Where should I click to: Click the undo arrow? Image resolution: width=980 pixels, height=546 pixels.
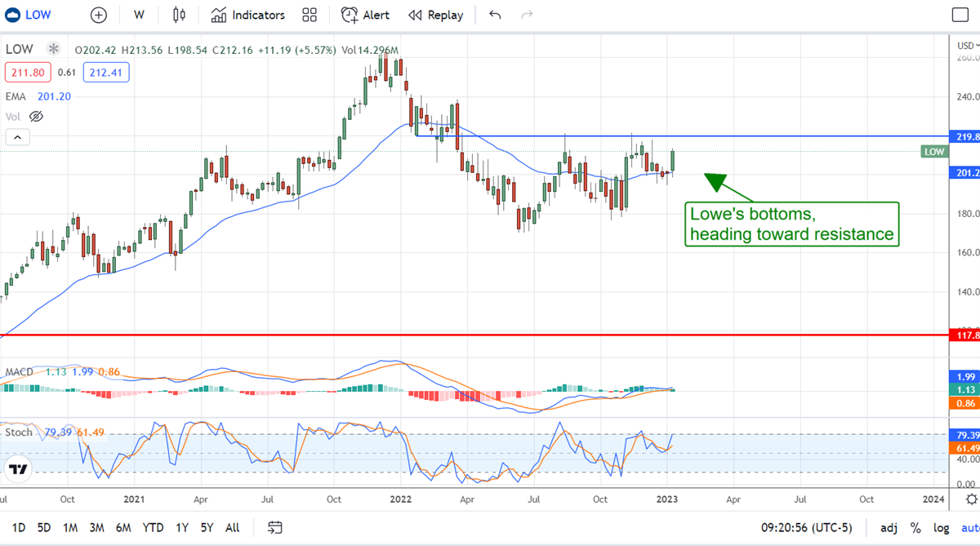[x=495, y=15]
